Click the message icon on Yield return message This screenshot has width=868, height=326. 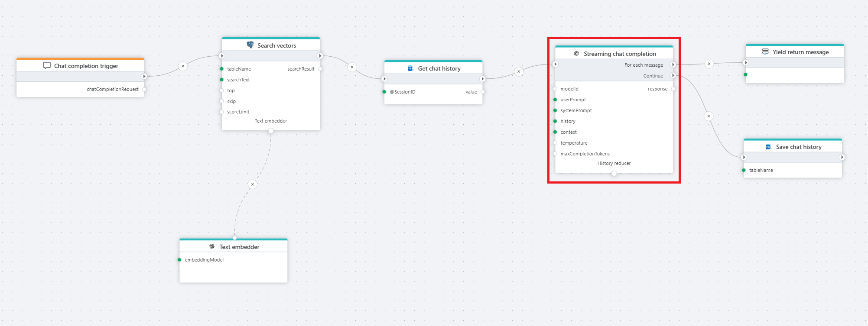click(765, 52)
